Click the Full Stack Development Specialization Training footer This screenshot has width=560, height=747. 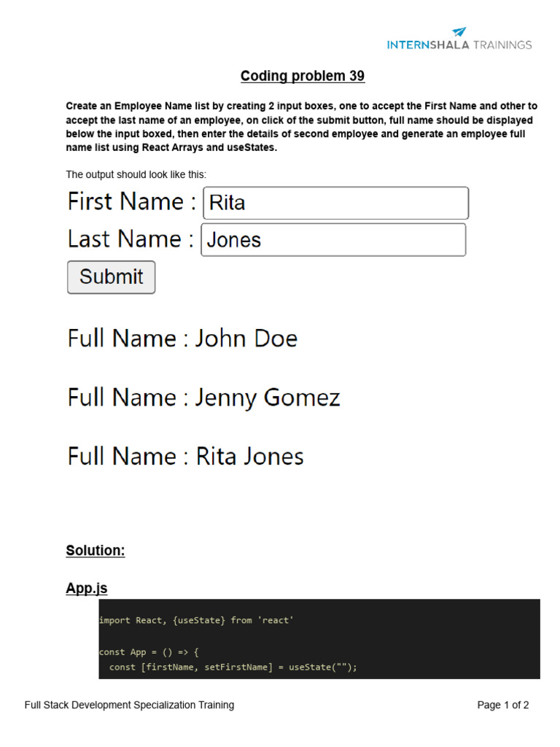pyautogui.click(x=129, y=705)
